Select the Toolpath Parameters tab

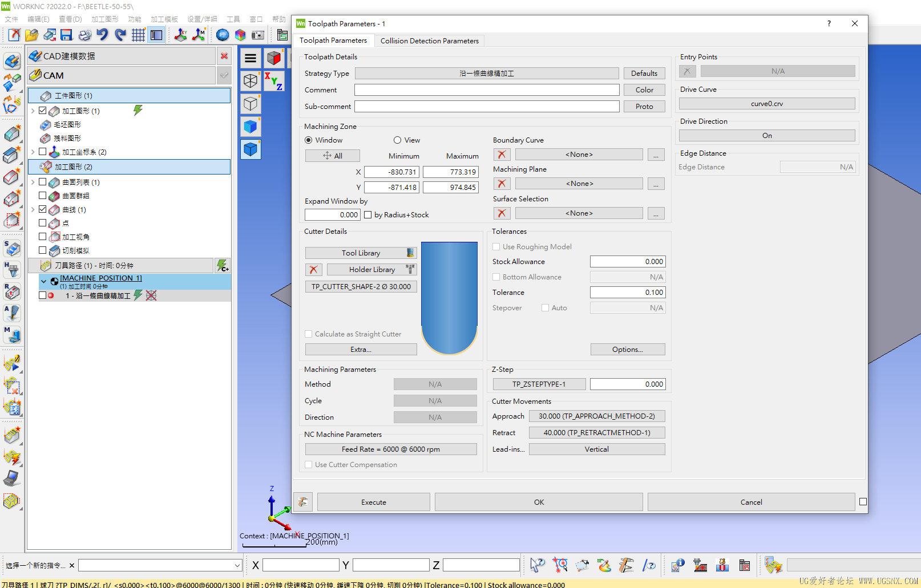(333, 40)
